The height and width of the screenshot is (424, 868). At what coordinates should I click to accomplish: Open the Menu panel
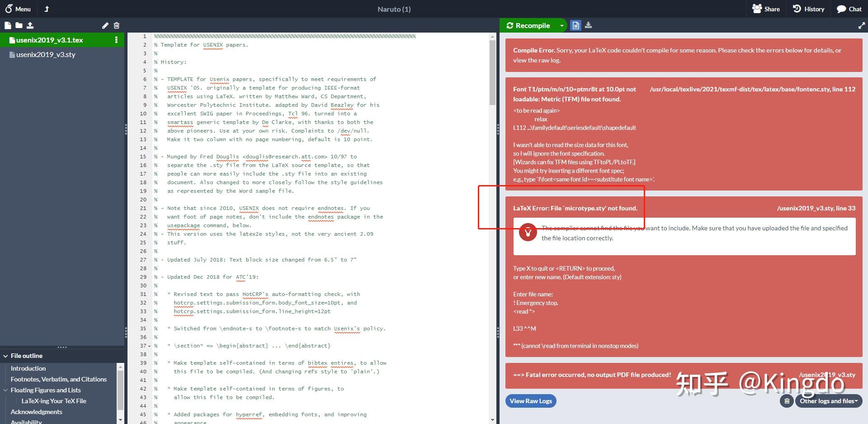click(x=18, y=9)
